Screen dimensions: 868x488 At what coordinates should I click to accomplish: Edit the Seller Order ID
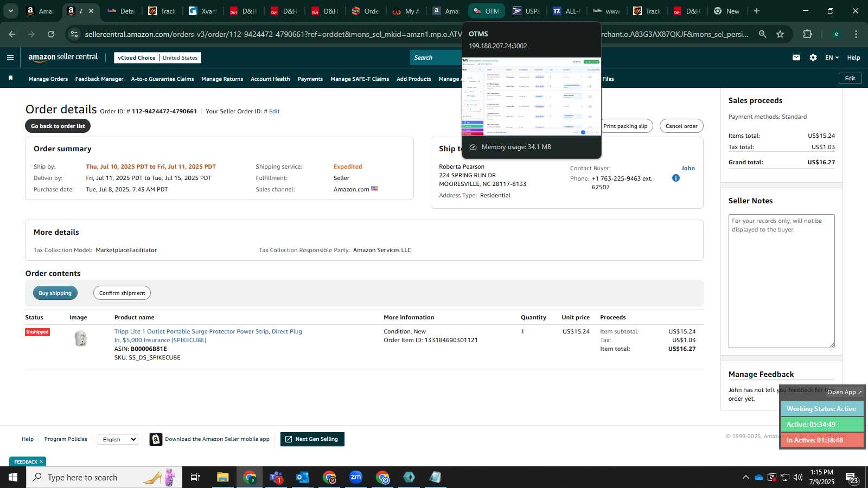pos(275,111)
